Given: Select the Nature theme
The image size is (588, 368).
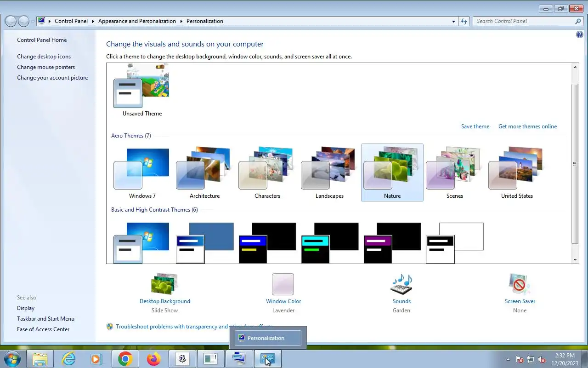Looking at the screenshot, I should [392, 172].
